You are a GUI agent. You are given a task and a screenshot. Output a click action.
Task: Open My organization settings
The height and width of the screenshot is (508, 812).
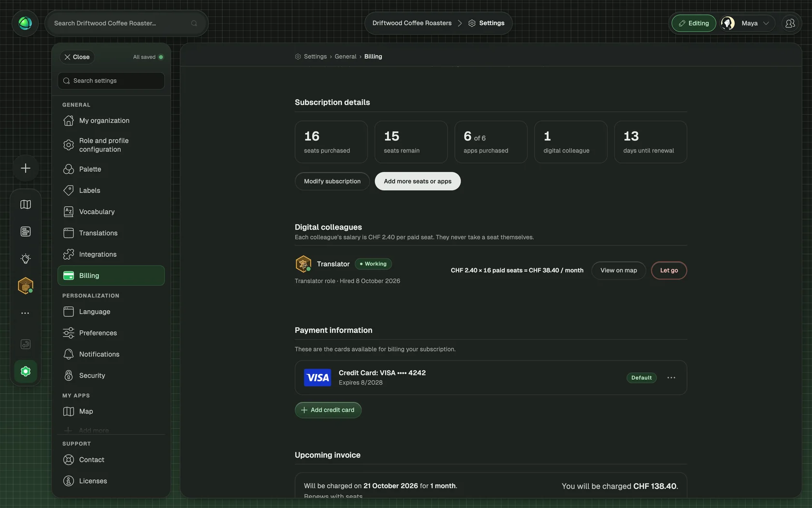111,120
